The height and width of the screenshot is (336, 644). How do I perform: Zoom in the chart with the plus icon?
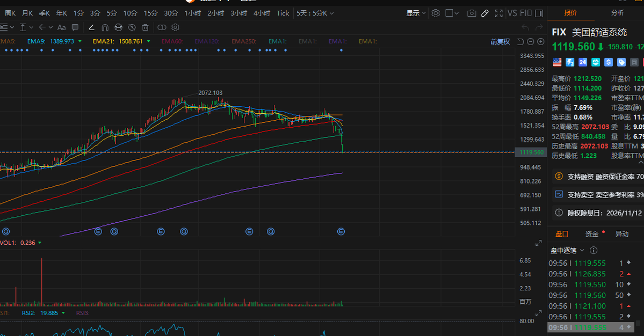coord(541,41)
